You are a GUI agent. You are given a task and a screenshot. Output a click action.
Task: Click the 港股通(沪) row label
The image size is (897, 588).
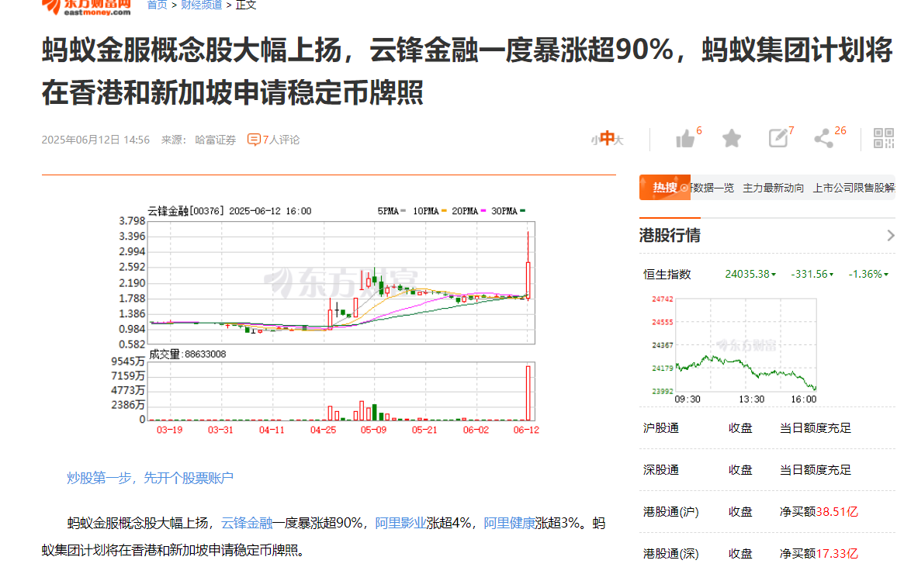click(x=671, y=512)
